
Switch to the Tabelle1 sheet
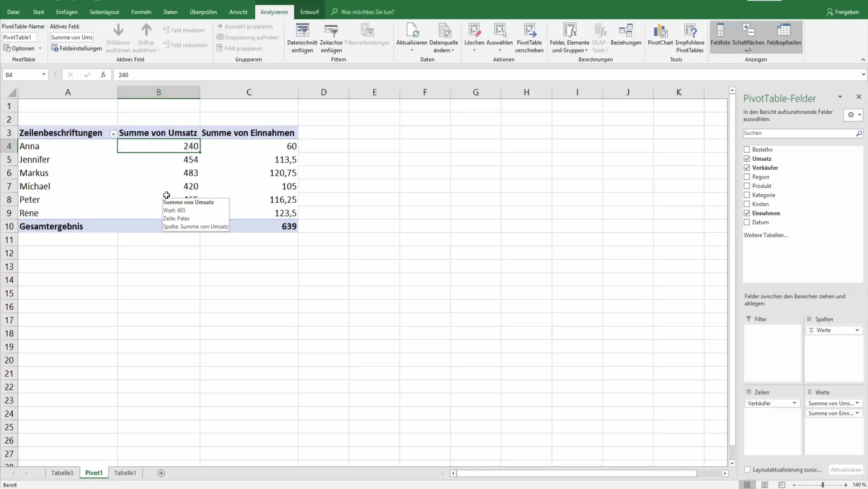[x=125, y=473]
